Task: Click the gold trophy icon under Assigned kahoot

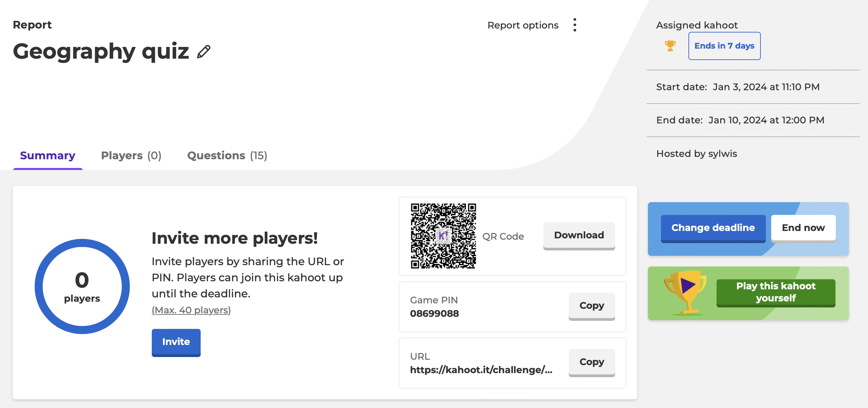Action: [x=670, y=46]
